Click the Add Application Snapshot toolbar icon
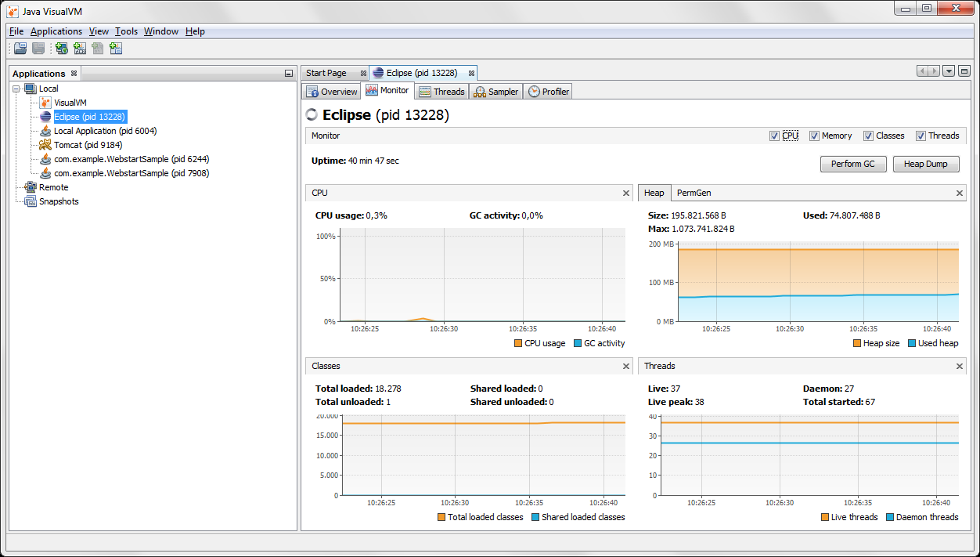The width and height of the screenshot is (980, 557). 116,49
